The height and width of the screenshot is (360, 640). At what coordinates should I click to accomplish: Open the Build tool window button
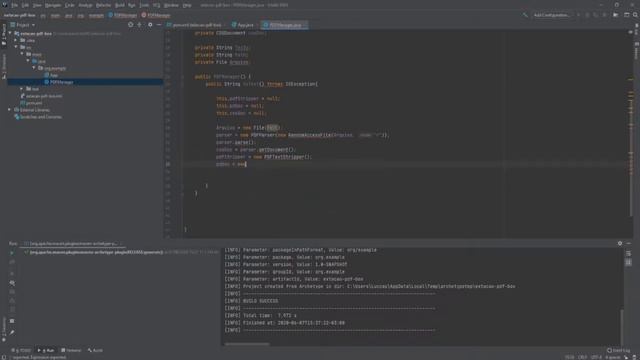click(95, 350)
